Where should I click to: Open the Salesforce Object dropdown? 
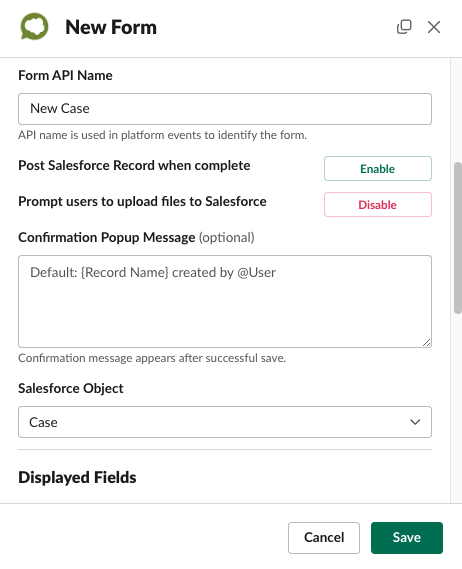(225, 422)
